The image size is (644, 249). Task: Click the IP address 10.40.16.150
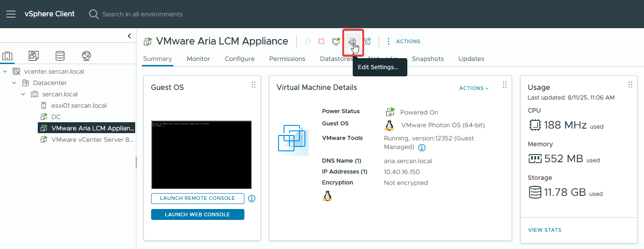pyautogui.click(x=402, y=172)
